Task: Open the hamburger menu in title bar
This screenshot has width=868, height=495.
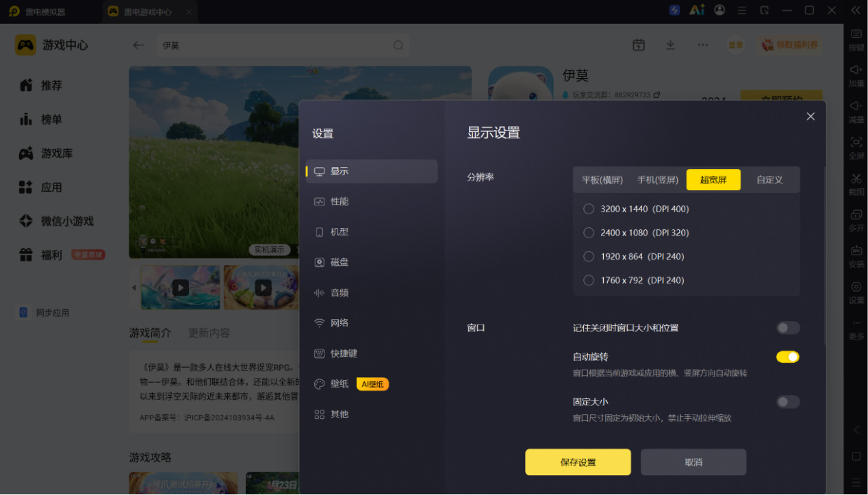Action: (742, 10)
